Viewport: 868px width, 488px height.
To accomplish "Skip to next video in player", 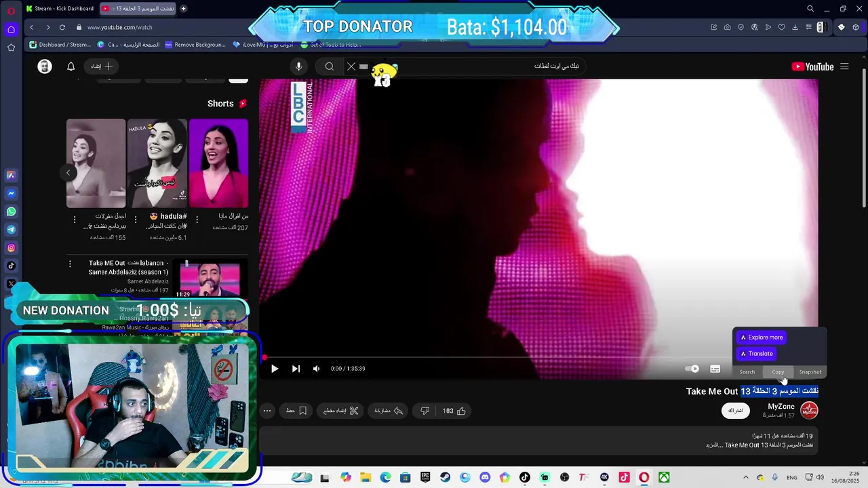I will click(296, 369).
